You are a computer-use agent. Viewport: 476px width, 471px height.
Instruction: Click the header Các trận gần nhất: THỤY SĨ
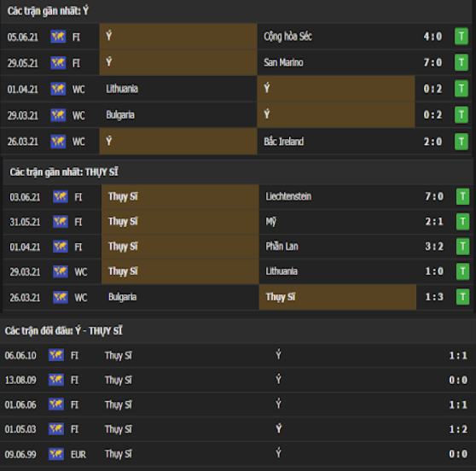pyautogui.click(x=64, y=172)
